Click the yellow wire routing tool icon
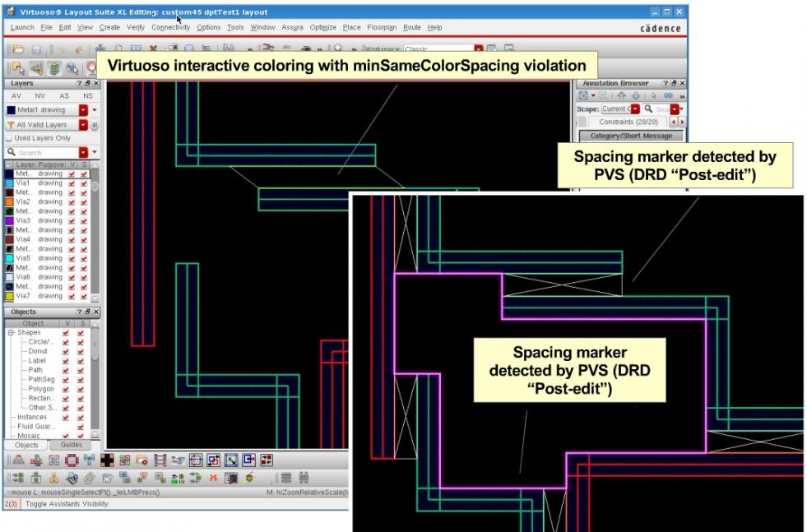Viewport: 807px width, 532px height. click(36, 68)
